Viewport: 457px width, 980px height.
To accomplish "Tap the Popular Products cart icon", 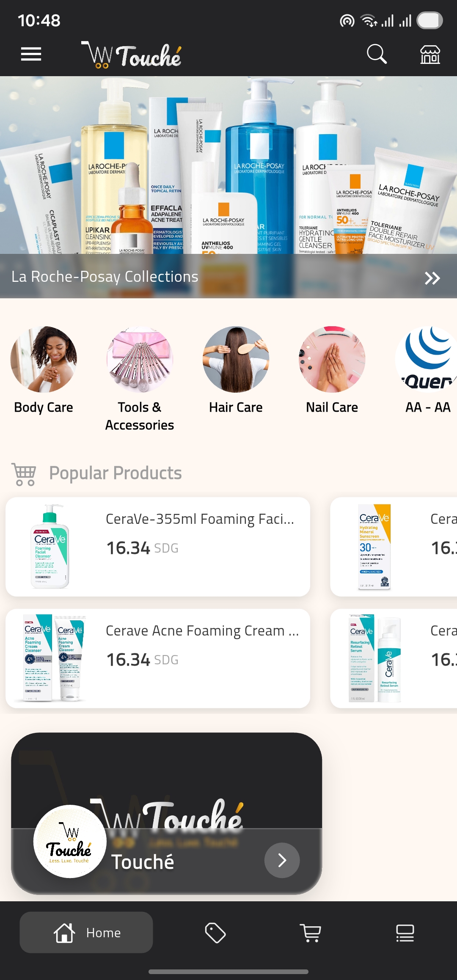I will point(24,474).
